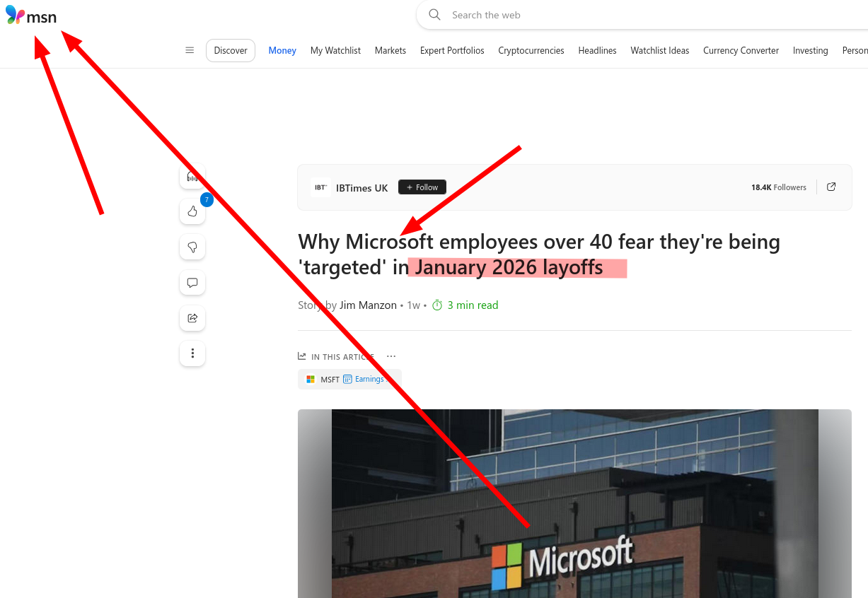Image resolution: width=868 pixels, height=598 pixels.
Task: Listen to article with headphones icon
Action: (x=192, y=177)
